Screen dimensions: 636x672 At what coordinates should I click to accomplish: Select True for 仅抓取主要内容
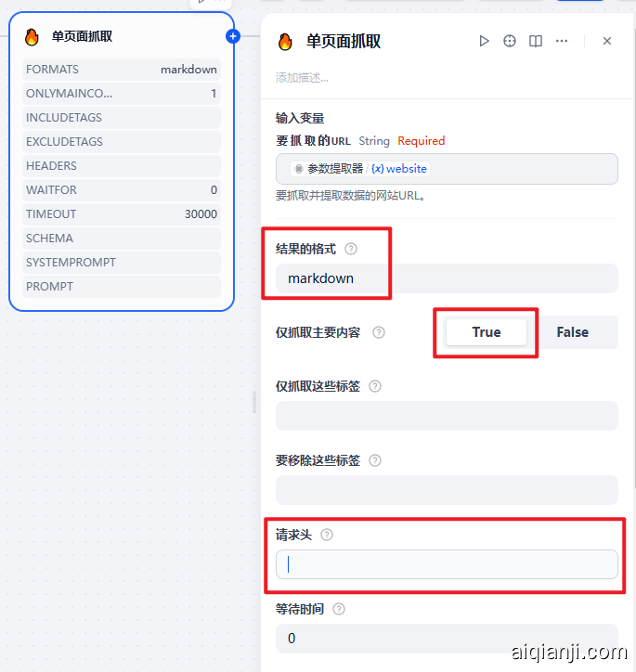487,332
